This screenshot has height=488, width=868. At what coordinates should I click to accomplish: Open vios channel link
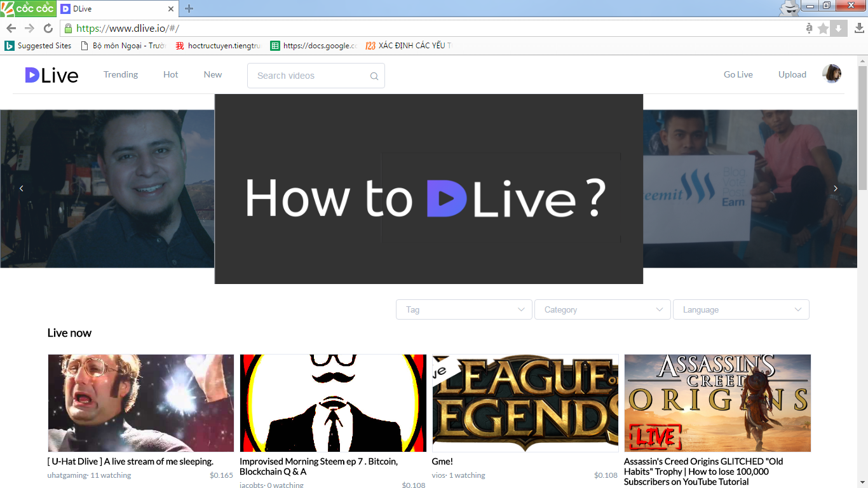tap(439, 475)
